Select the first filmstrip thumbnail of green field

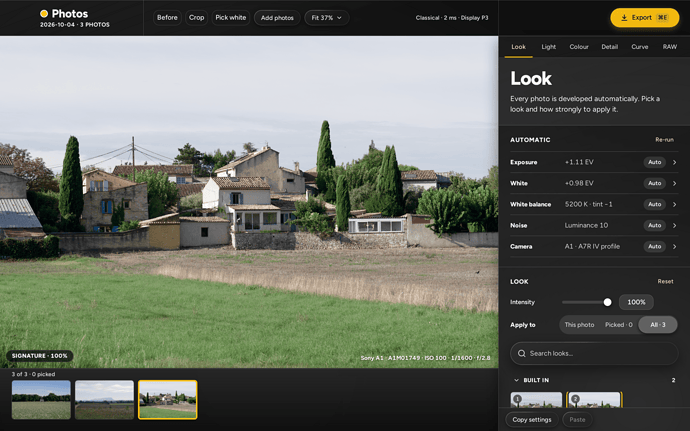pyautogui.click(x=41, y=400)
